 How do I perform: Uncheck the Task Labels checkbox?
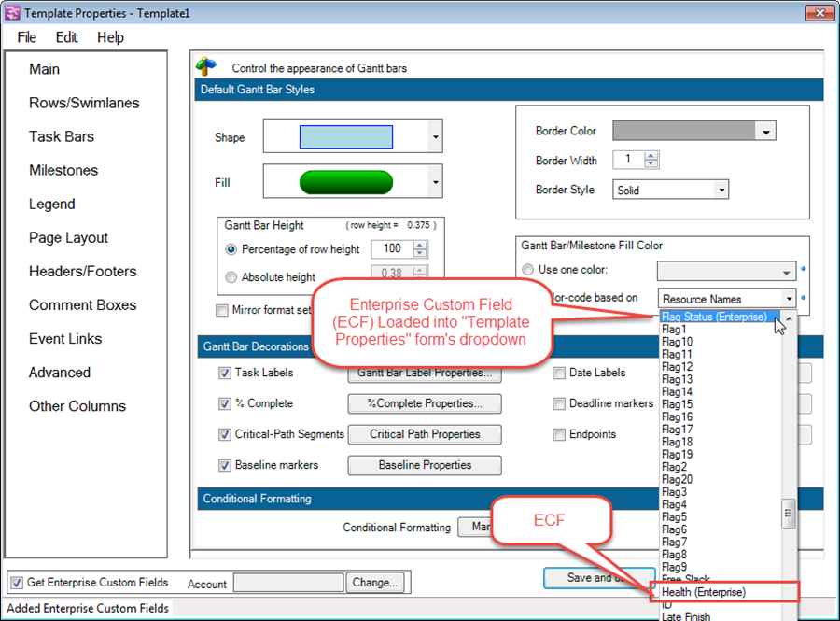point(224,373)
